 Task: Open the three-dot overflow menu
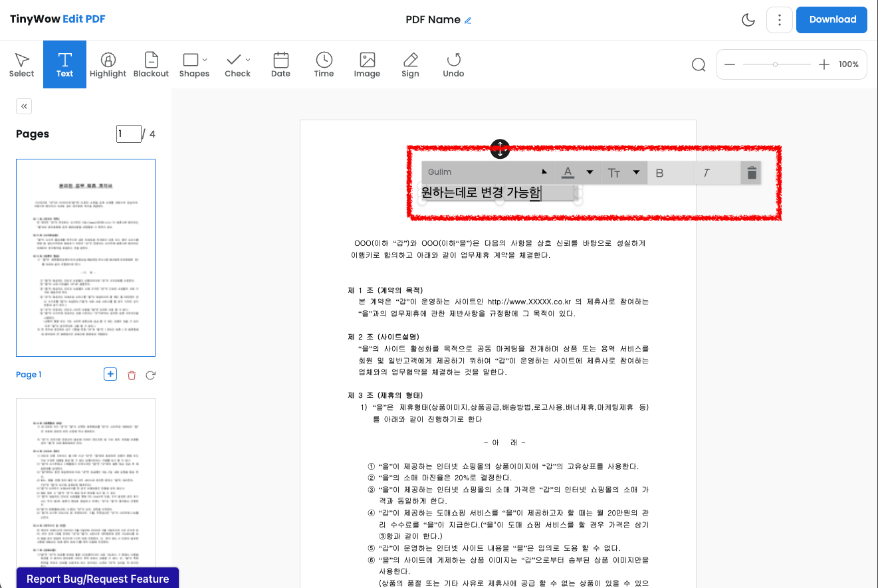point(779,20)
